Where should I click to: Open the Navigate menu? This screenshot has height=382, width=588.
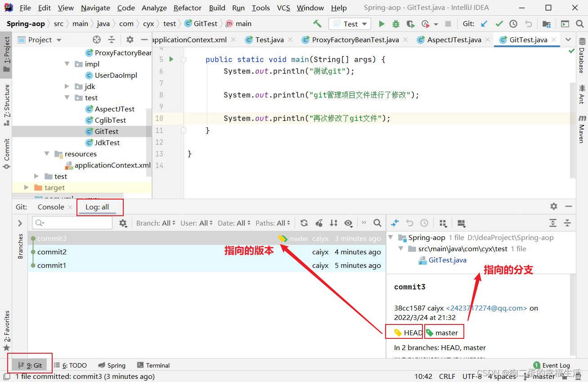[95, 8]
